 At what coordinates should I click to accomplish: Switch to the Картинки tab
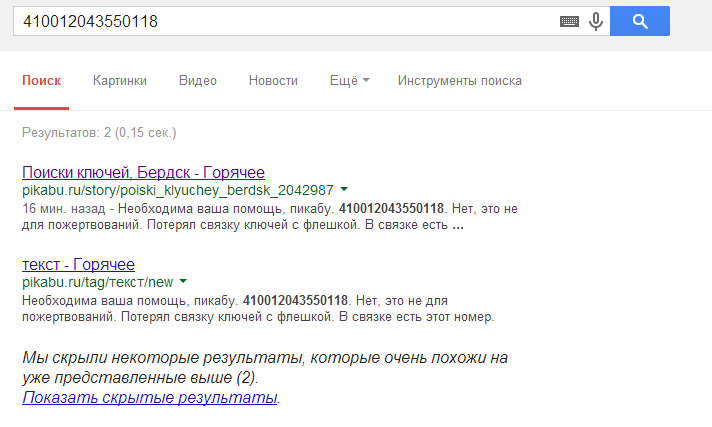(120, 81)
